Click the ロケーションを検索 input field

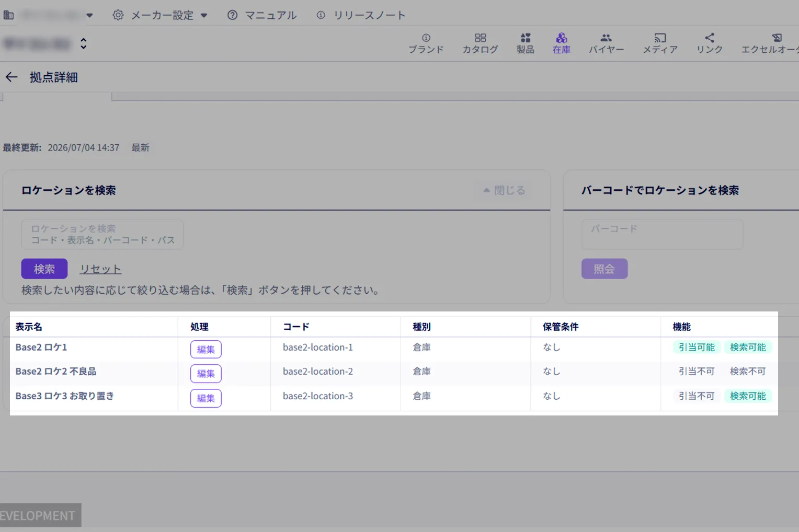pyautogui.click(x=102, y=234)
